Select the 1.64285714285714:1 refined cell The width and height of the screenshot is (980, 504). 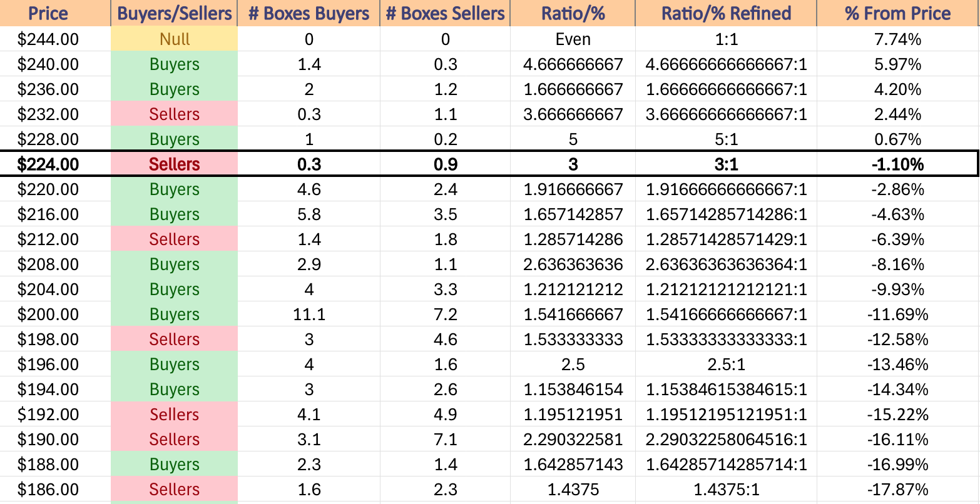[x=726, y=465]
